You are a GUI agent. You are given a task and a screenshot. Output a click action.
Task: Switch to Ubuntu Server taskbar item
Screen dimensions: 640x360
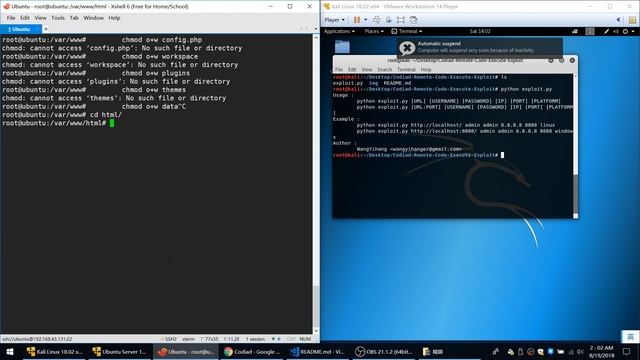click(119, 351)
